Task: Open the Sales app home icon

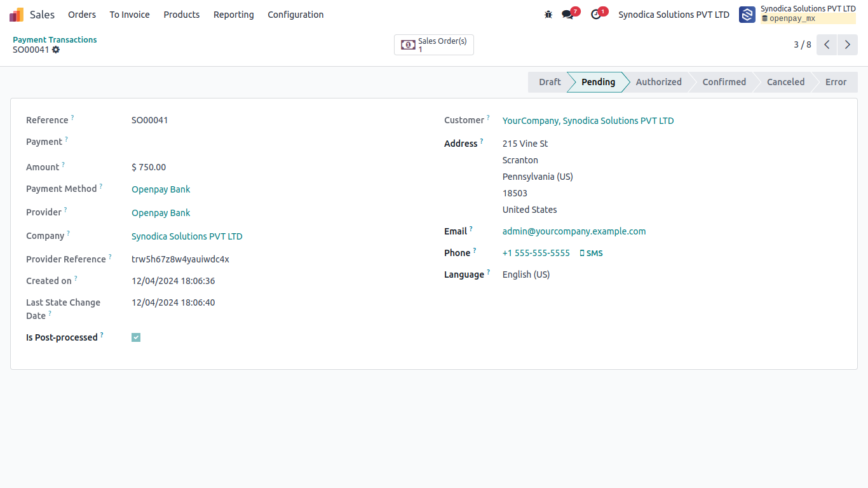Action: 17,15
